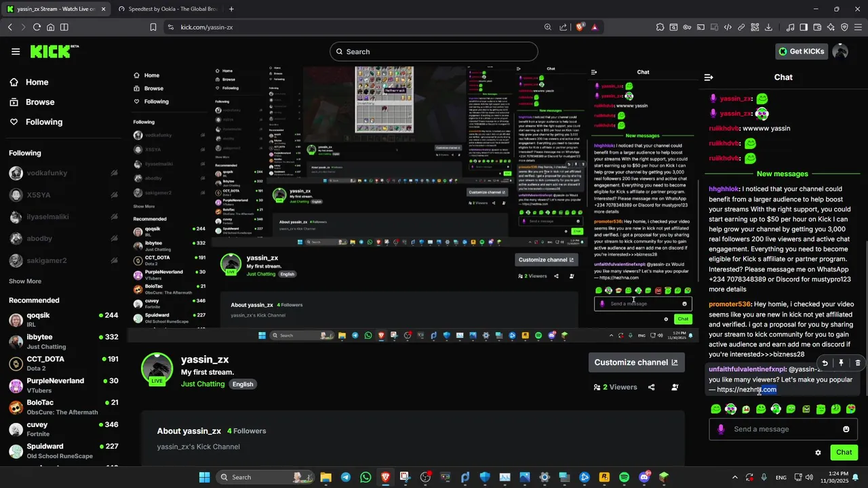Open followed channel X5SYA
Image resolution: width=868 pixels, height=488 pixels.
[x=64, y=195]
